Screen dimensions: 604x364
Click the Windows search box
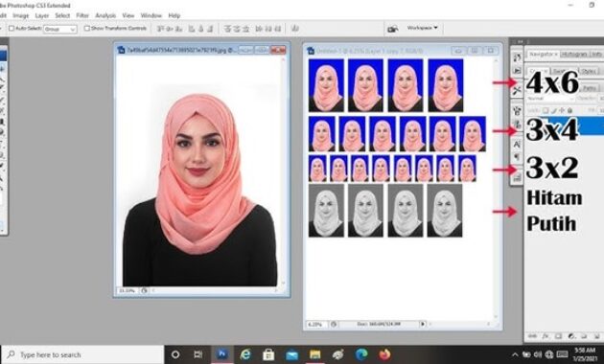pyautogui.click(x=83, y=354)
